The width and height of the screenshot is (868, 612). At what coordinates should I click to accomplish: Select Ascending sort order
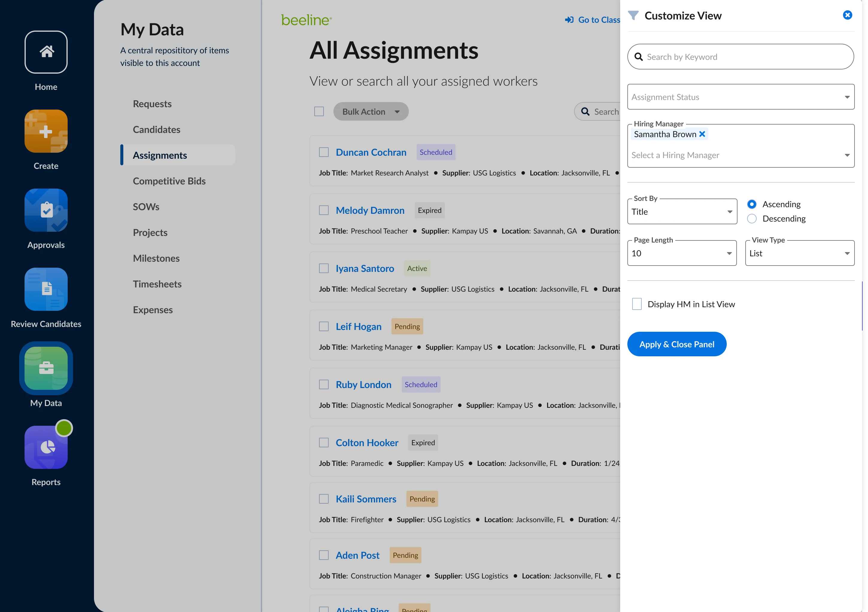coord(752,204)
